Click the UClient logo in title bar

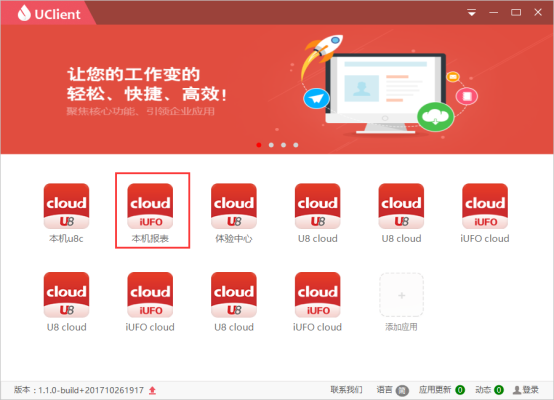click(x=49, y=13)
